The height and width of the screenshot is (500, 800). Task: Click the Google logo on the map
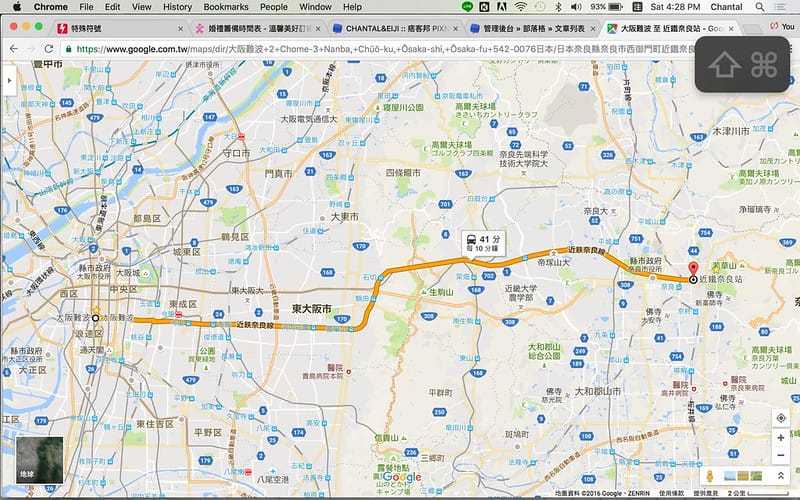point(402,477)
